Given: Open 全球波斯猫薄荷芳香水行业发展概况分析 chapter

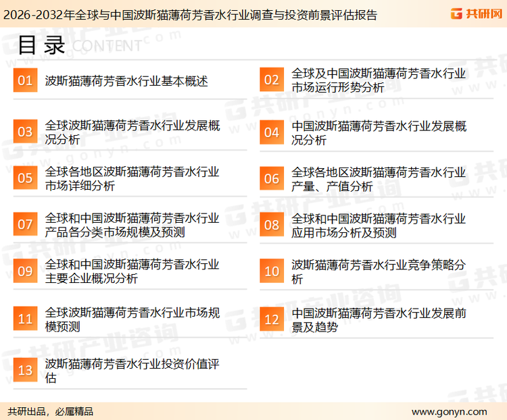Looking at the screenshot, I should (132, 132).
